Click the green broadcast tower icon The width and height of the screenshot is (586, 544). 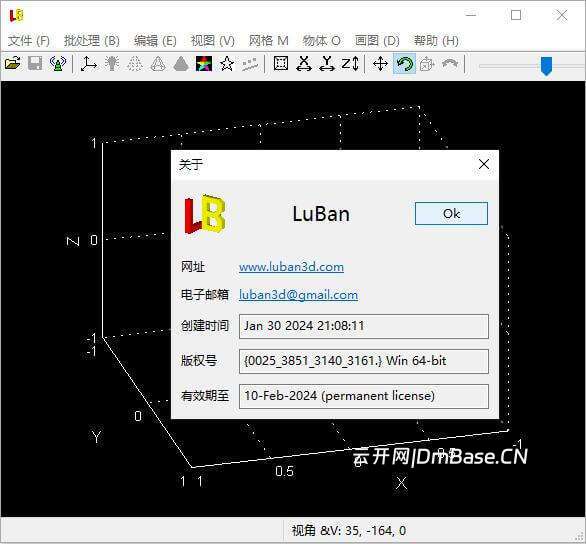point(58,64)
